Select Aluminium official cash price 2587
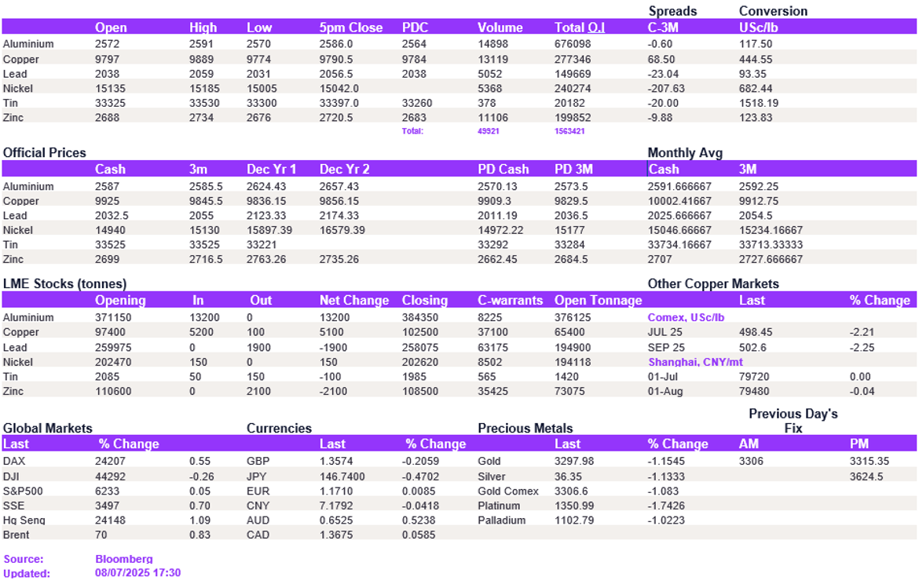Image resolution: width=919 pixels, height=588 pixels. (x=108, y=186)
